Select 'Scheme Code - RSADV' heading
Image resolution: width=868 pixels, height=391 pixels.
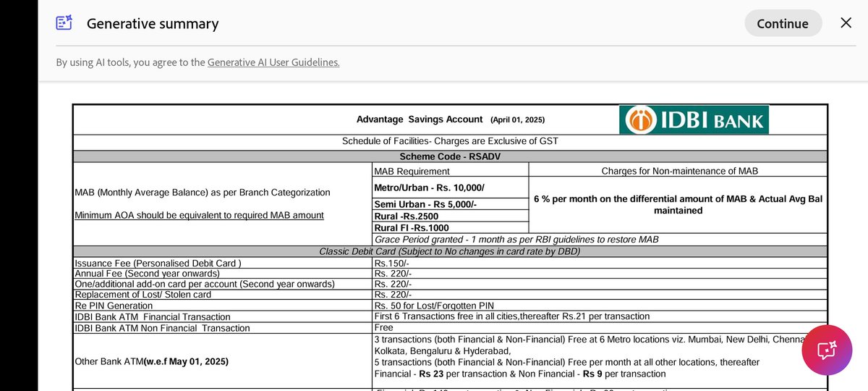point(450,156)
